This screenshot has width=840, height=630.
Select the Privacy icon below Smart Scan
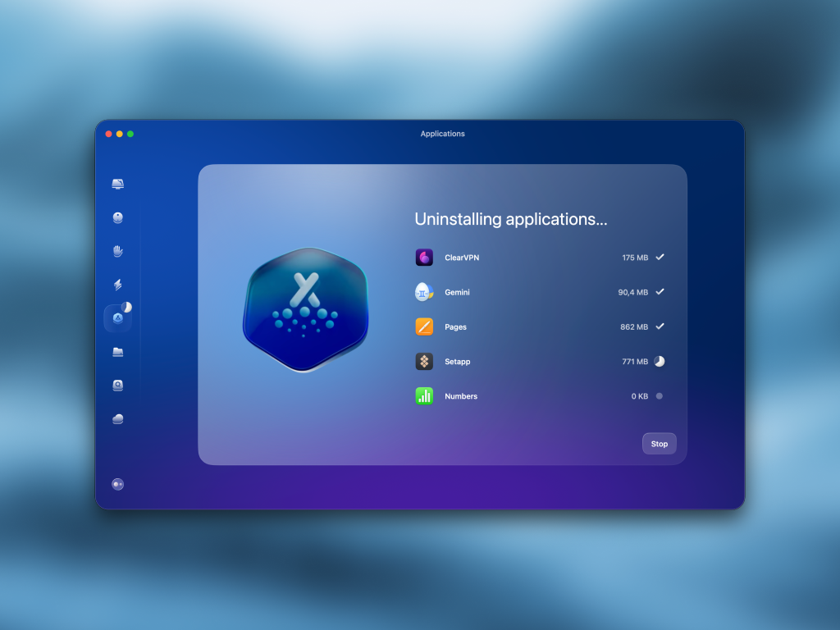pos(117,217)
